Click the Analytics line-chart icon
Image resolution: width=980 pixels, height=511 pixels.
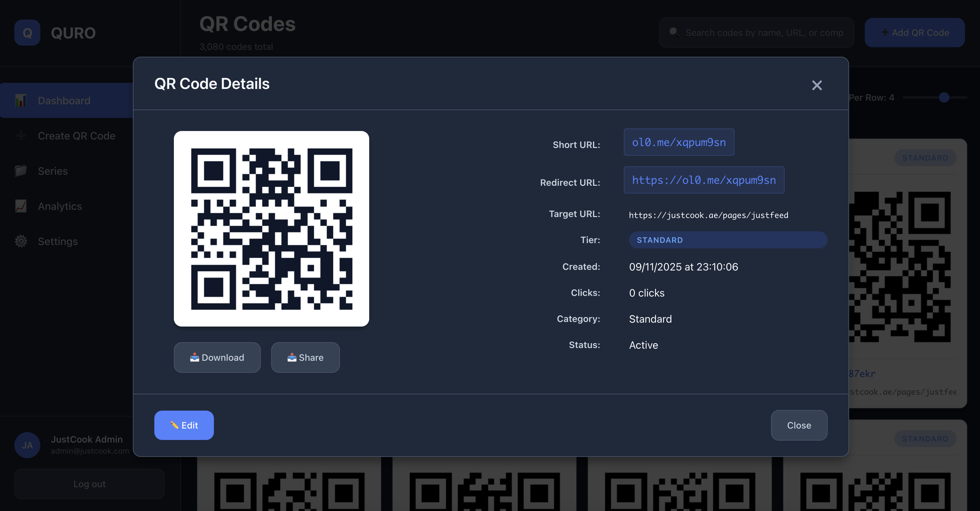click(x=21, y=206)
